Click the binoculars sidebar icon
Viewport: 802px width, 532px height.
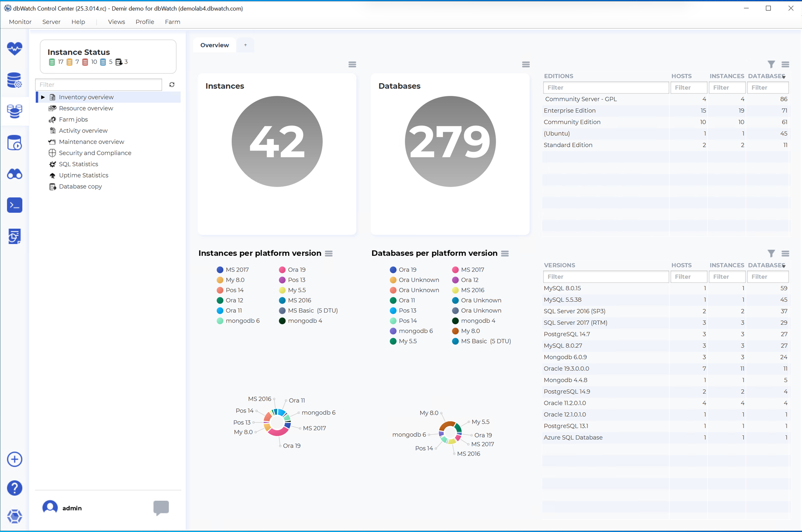tap(14, 174)
